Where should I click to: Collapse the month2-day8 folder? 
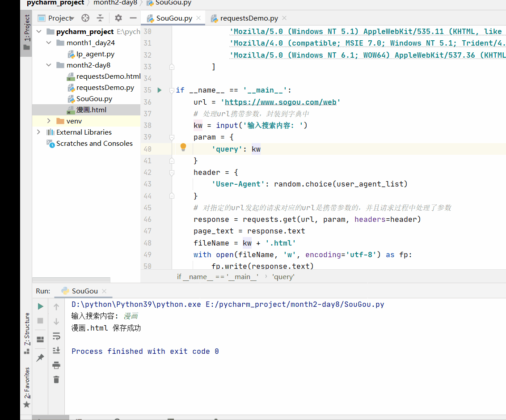(x=49, y=65)
